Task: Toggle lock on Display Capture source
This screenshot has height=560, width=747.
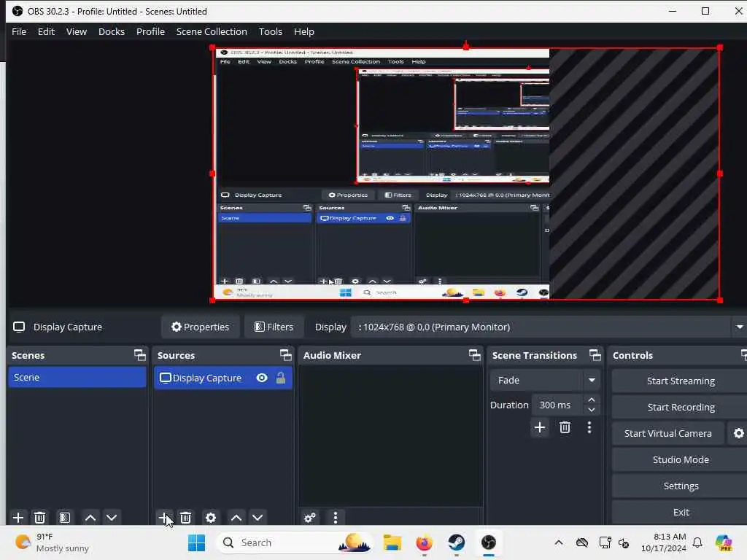Action: click(281, 378)
